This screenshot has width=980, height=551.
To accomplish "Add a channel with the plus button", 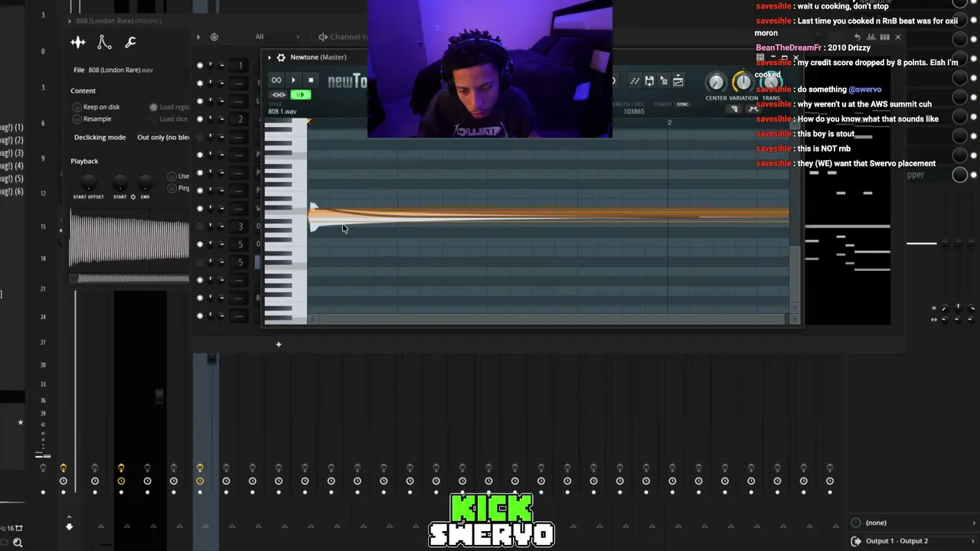I will tap(279, 344).
